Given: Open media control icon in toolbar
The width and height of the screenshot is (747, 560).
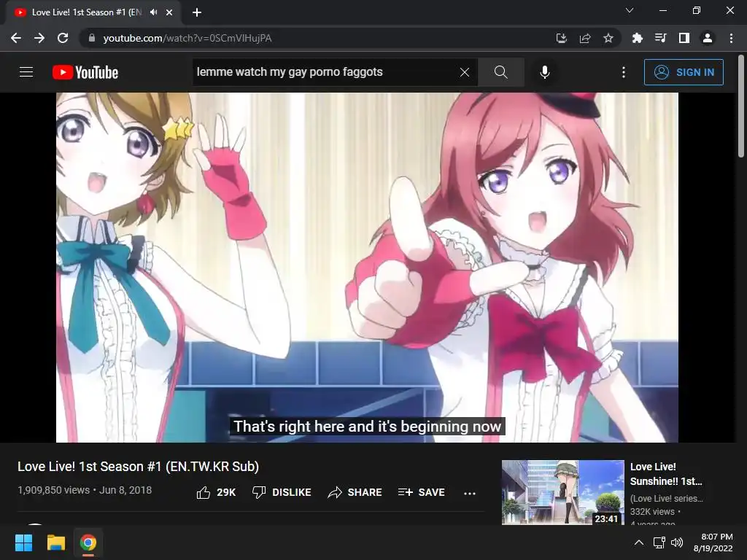Looking at the screenshot, I should tap(661, 38).
